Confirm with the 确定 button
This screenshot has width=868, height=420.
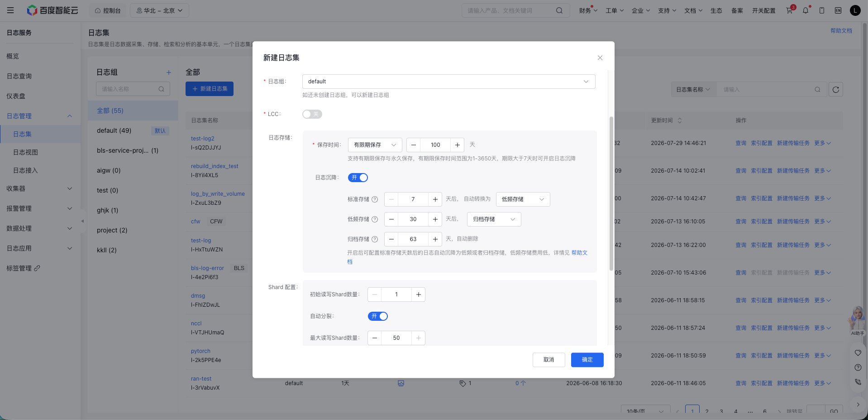[587, 360]
